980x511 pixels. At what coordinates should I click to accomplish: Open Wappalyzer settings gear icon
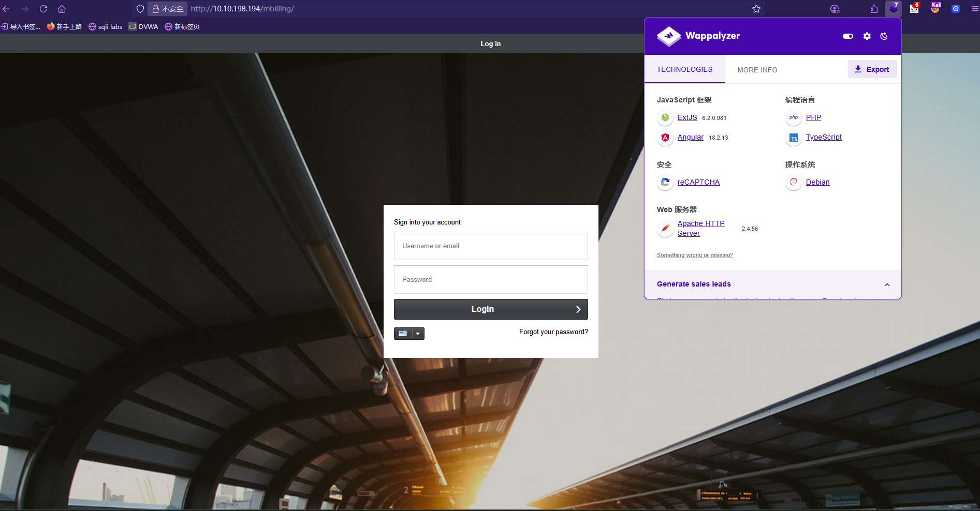[867, 36]
